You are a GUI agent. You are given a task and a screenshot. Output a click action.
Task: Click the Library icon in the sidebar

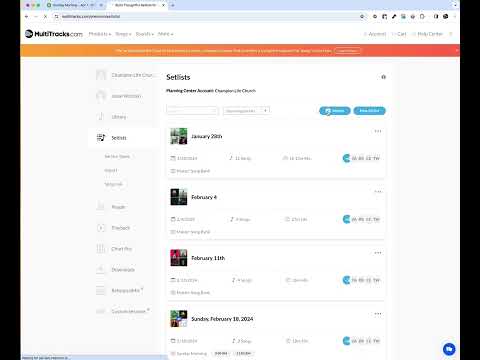pyautogui.click(x=101, y=117)
